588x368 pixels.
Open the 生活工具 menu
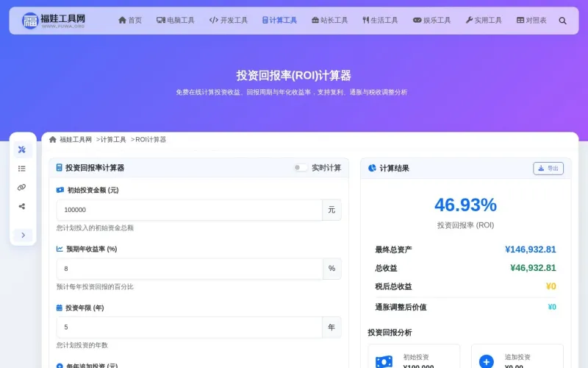(x=380, y=21)
